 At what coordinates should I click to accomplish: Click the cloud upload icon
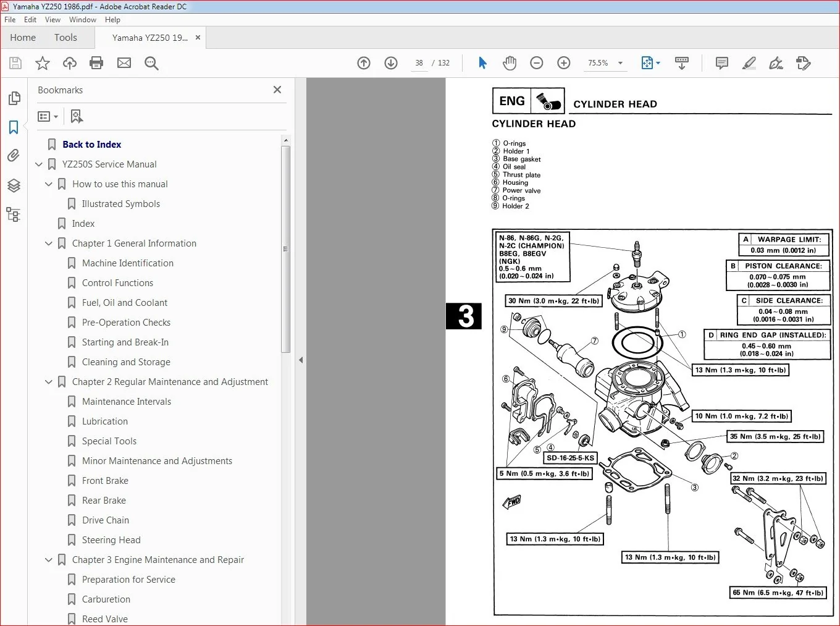(x=70, y=63)
